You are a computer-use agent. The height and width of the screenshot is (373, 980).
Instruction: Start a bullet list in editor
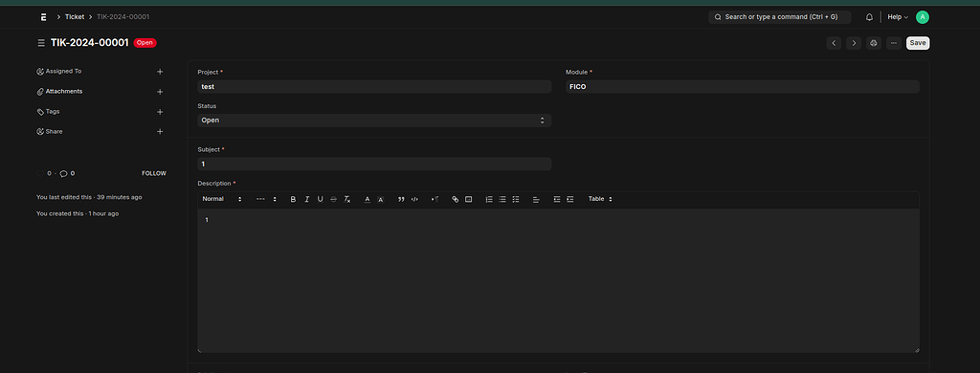point(502,199)
